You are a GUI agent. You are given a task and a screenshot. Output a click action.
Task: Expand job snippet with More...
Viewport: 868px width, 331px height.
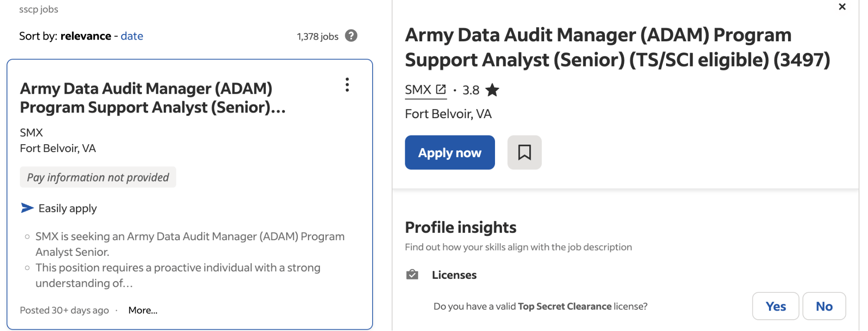pyautogui.click(x=143, y=310)
